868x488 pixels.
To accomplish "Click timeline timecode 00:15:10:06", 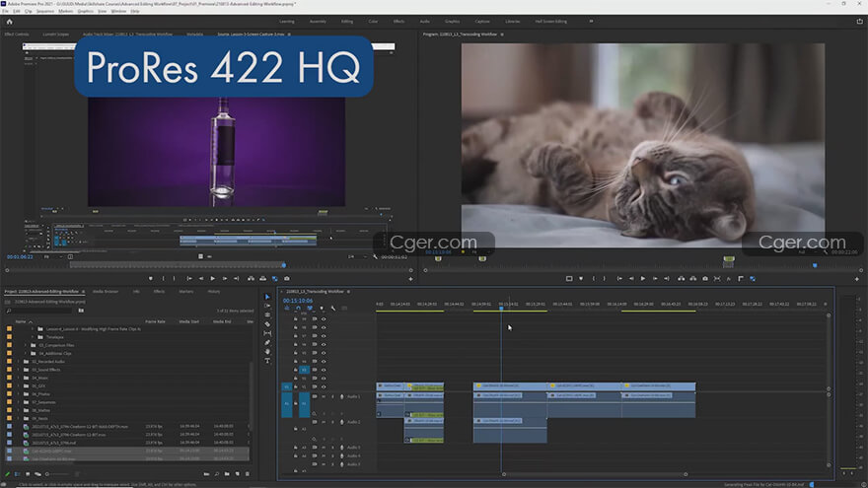I will click(298, 301).
